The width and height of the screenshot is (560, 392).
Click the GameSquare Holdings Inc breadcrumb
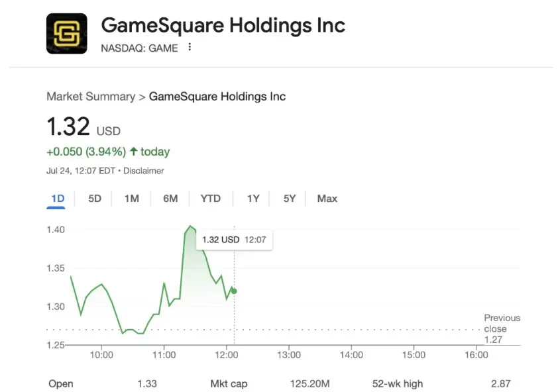click(217, 97)
